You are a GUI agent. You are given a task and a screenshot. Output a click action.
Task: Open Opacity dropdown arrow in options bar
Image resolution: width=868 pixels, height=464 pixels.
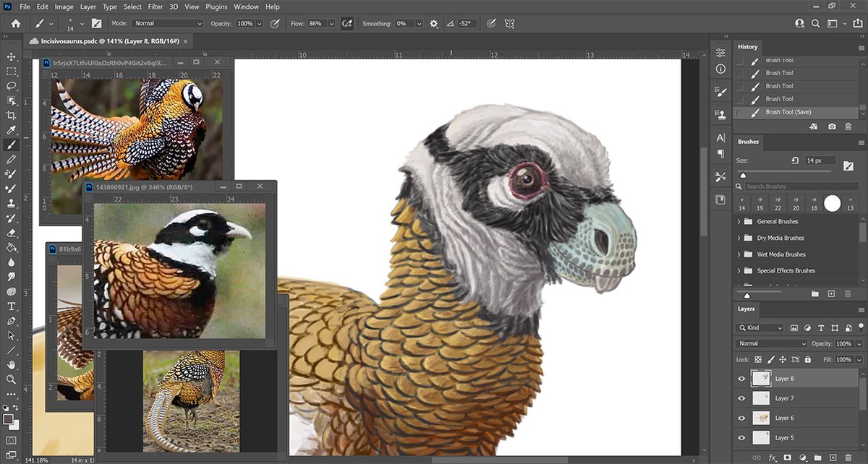tap(260, 23)
